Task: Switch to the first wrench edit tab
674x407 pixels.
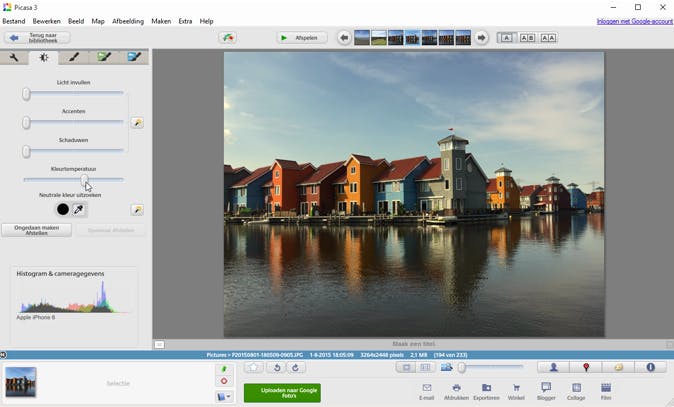Action: pos(14,57)
